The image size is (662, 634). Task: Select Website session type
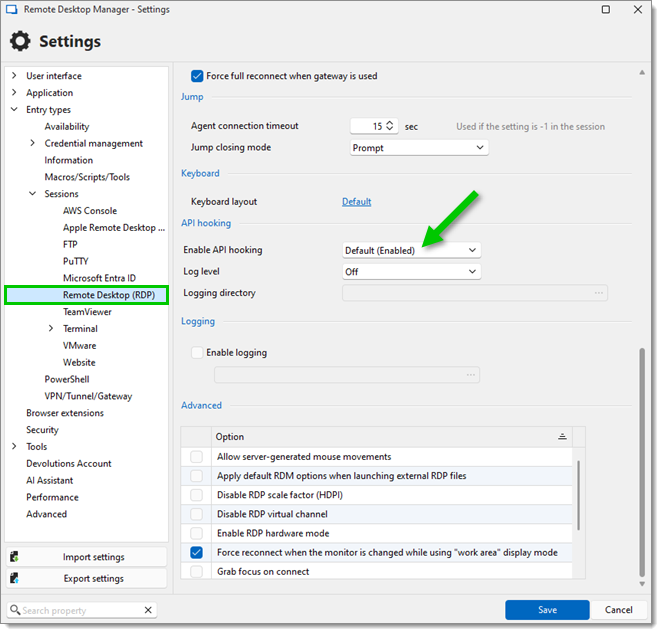tap(80, 364)
